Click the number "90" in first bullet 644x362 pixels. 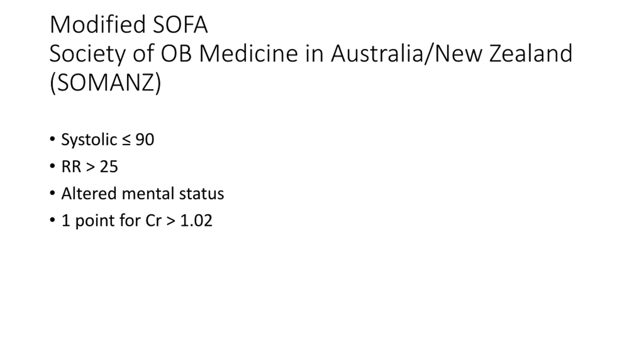pyautogui.click(x=145, y=140)
